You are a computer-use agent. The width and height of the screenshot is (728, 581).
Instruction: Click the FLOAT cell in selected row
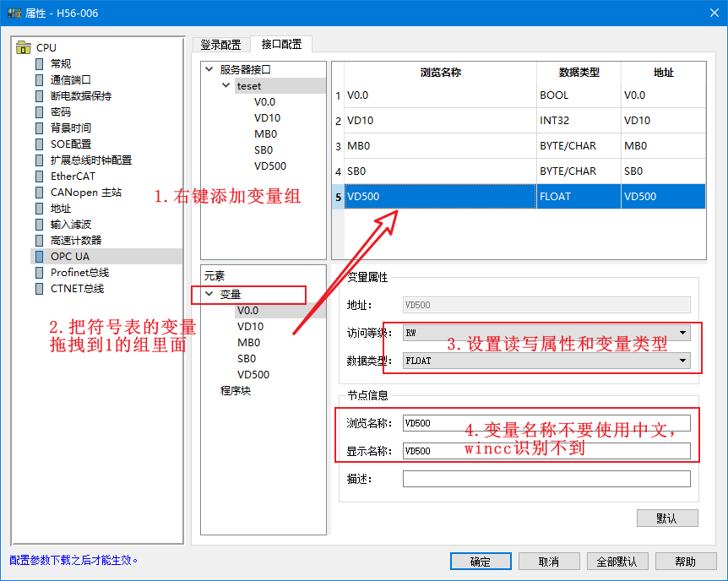click(x=579, y=197)
